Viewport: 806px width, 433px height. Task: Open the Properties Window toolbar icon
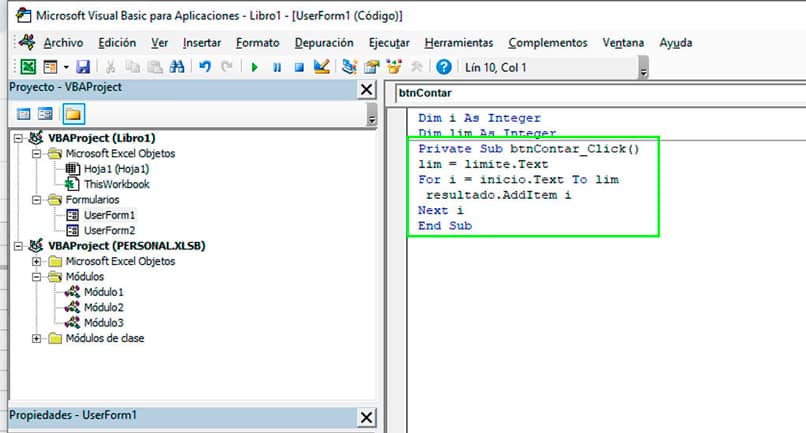click(x=372, y=67)
